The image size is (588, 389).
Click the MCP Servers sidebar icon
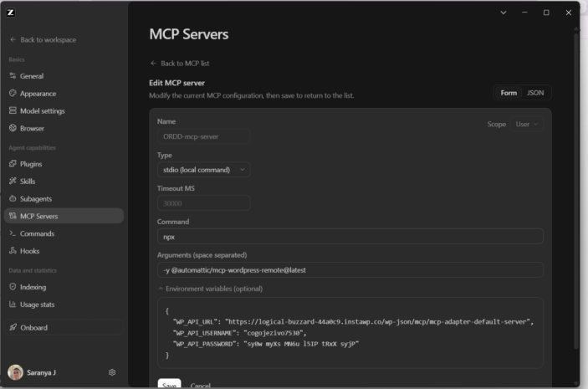[13, 216]
